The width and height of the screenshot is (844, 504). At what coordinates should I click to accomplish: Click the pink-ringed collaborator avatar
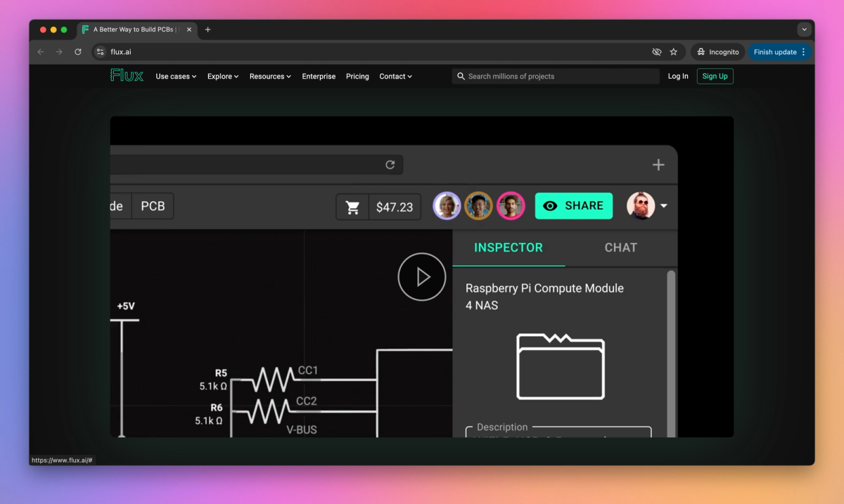click(x=511, y=206)
